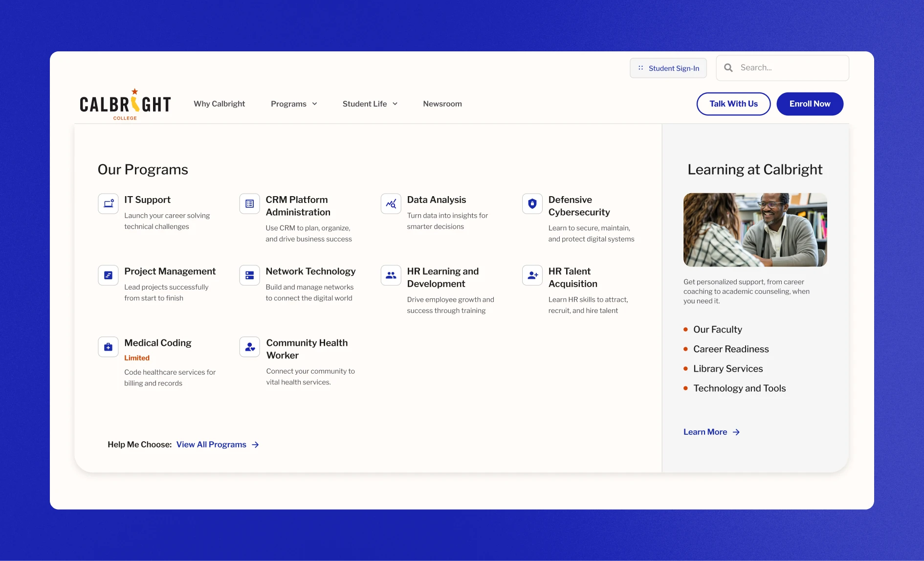Click the Calbright College logo
This screenshot has width=924, height=561.
click(126, 104)
